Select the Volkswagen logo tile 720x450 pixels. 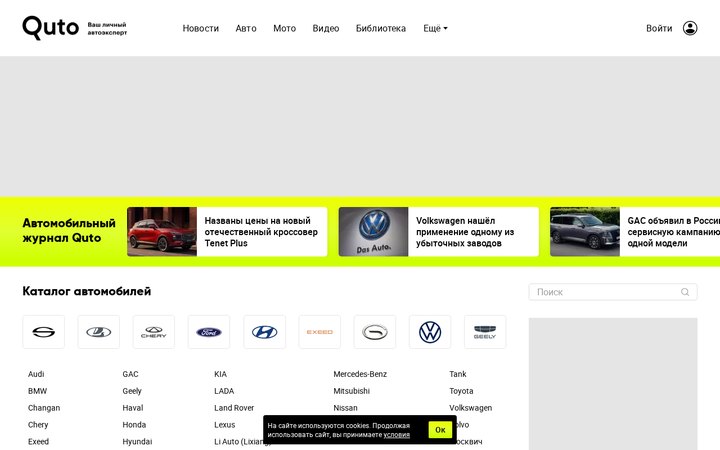[x=430, y=332]
